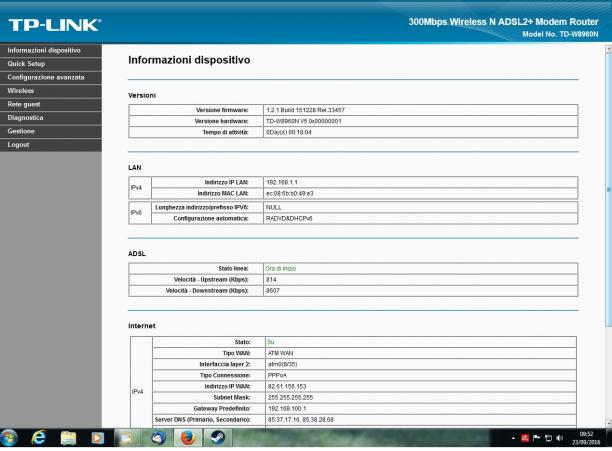Viewport: 612px width, 451px height.
Task: Select firmware version 1.2.1 Build value
Action: [x=305, y=110]
